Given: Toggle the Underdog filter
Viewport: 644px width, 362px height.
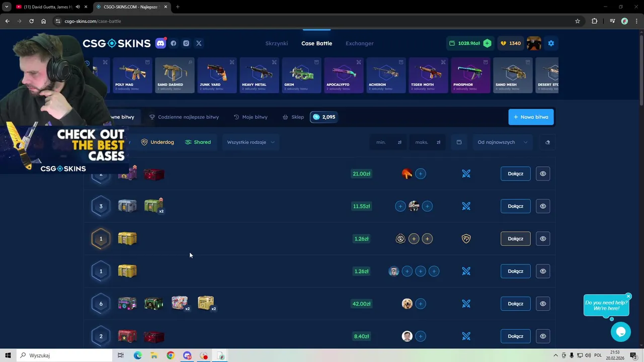Looking at the screenshot, I should click(x=157, y=142).
